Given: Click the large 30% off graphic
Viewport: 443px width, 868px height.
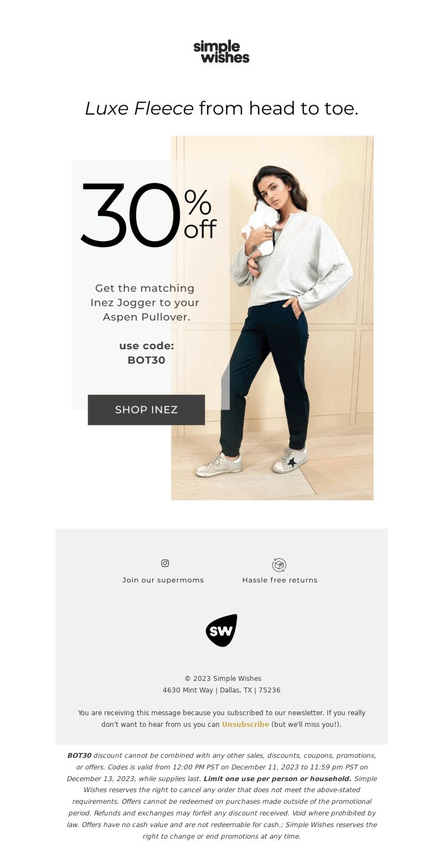Looking at the screenshot, I should pyautogui.click(x=148, y=215).
